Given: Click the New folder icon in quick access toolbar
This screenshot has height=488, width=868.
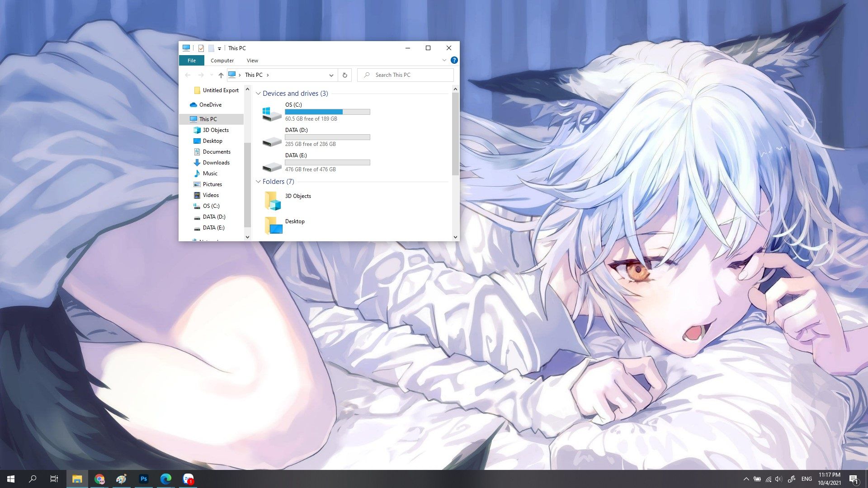Looking at the screenshot, I should (x=211, y=48).
